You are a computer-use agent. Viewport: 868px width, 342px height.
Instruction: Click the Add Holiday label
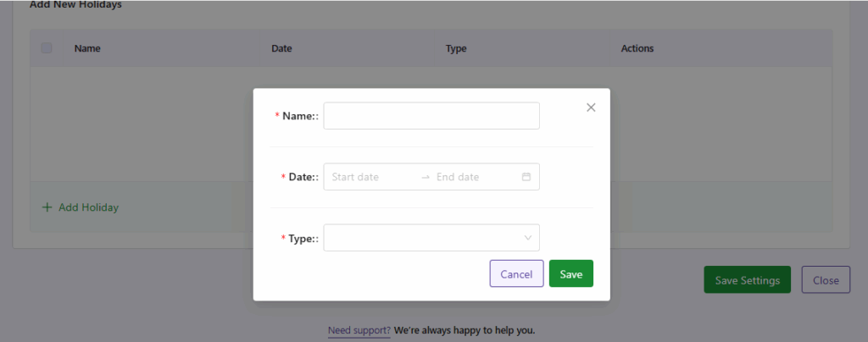click(x=88, y=207)
